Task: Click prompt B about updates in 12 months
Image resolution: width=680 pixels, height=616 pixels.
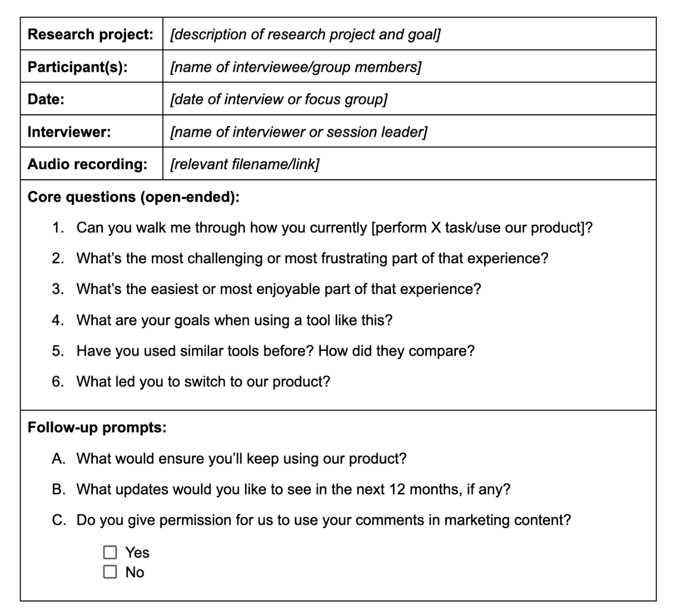Action: 293,489
